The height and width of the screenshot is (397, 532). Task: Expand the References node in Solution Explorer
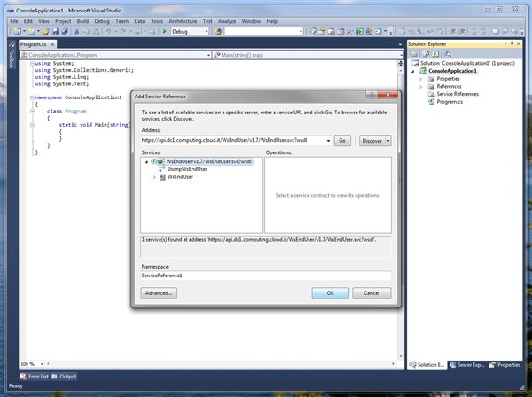(x=421, y=87)
